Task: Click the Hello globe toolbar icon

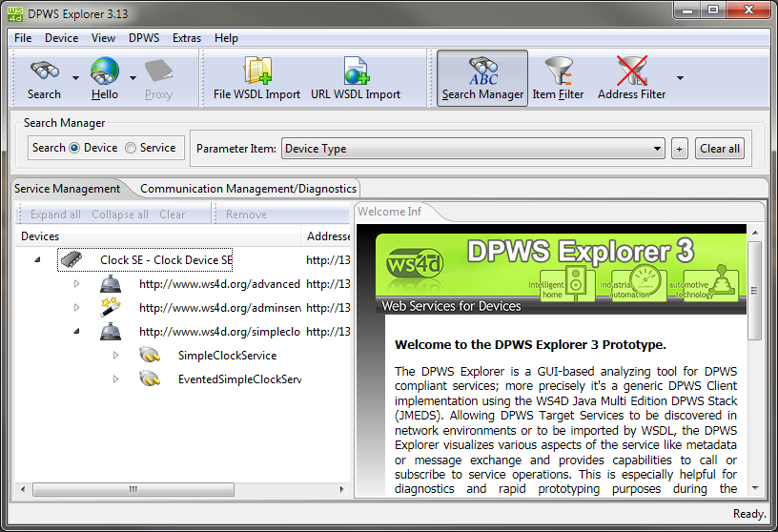Action: coord(105,71)
